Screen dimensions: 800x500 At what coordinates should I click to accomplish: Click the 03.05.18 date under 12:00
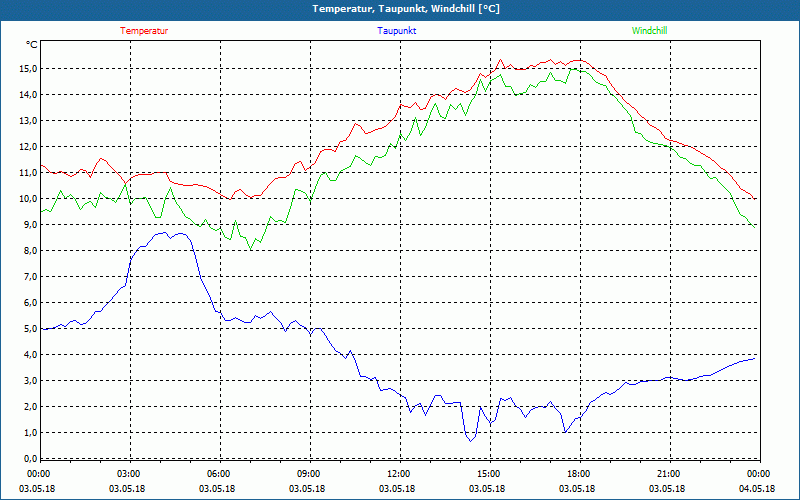pyautogui.click(x=397, y=489)
